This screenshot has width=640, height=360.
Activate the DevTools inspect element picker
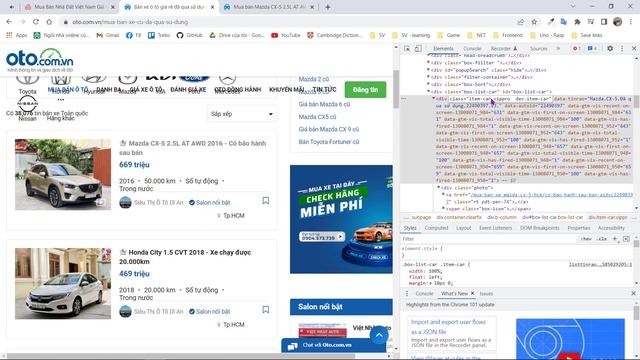pos(407,48)
